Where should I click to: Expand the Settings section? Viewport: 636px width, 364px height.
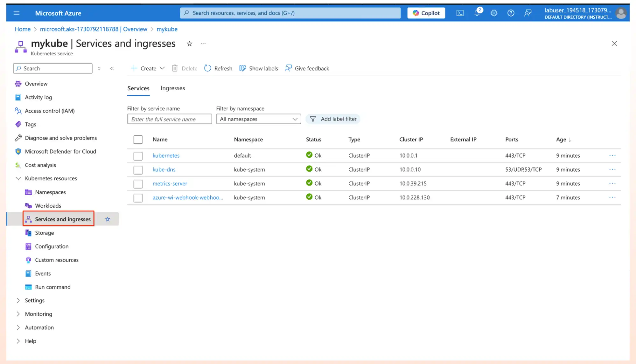click(18, 300)
